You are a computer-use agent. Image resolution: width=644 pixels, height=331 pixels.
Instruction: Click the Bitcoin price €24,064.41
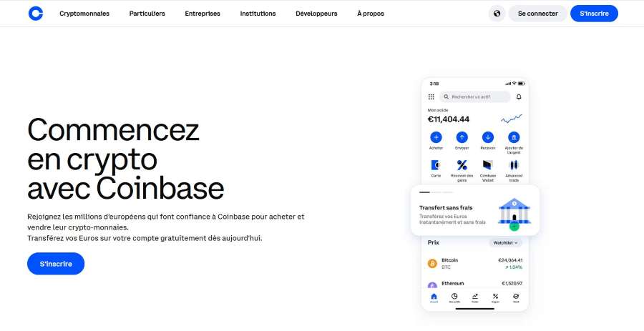coord(510,260)
